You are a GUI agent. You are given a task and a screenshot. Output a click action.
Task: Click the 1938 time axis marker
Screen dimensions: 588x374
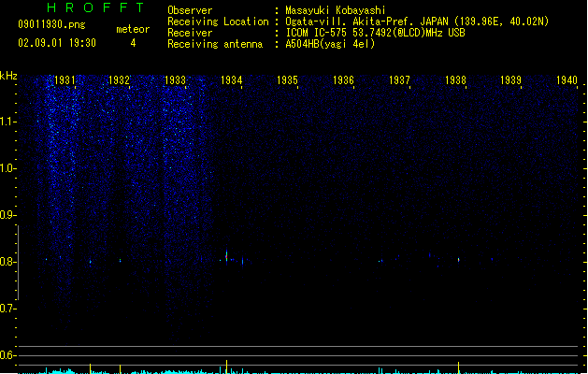455,80
